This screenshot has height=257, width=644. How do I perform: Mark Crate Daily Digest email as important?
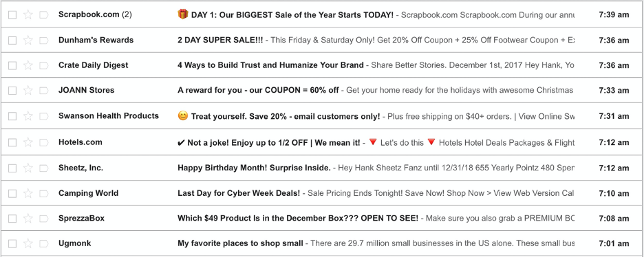point(43,65)
